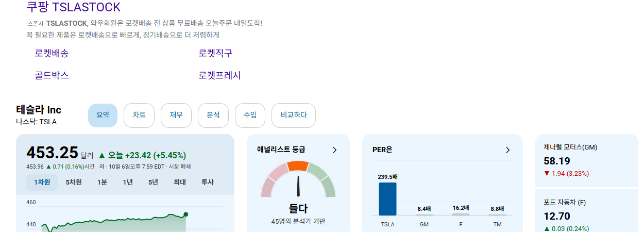
Task: Click the Ford change 0.03 (0.24%)
Action: pos(566,228)
